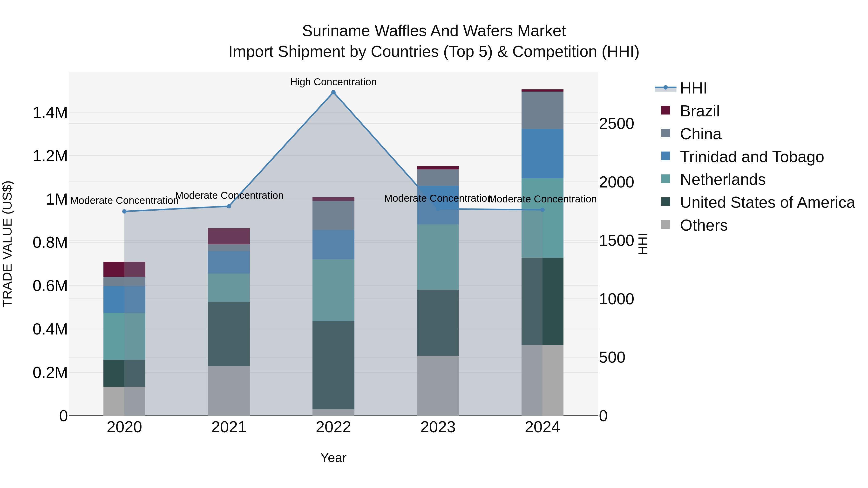
Task: Click the 1.2M left axis tick
Action: tap(50, 156)
